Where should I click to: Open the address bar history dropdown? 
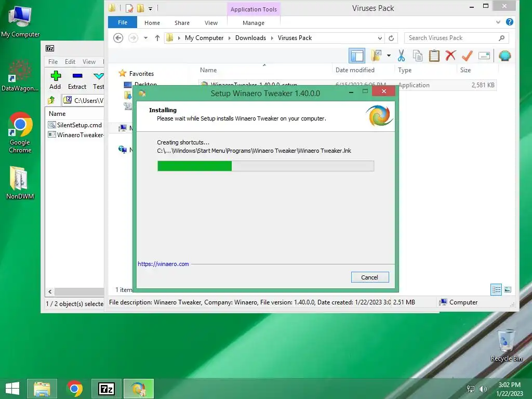pyautogui.click(x=380, y=38)
